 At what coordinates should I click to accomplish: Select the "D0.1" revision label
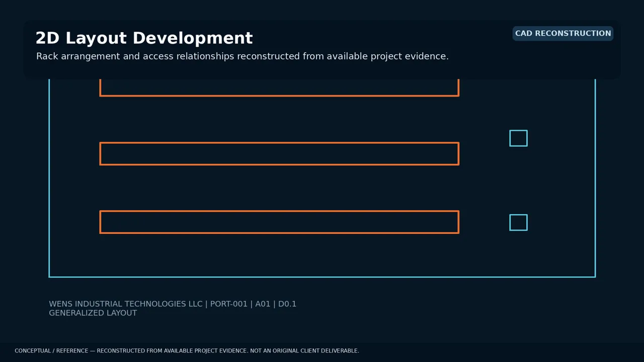(x=287, y=304)
